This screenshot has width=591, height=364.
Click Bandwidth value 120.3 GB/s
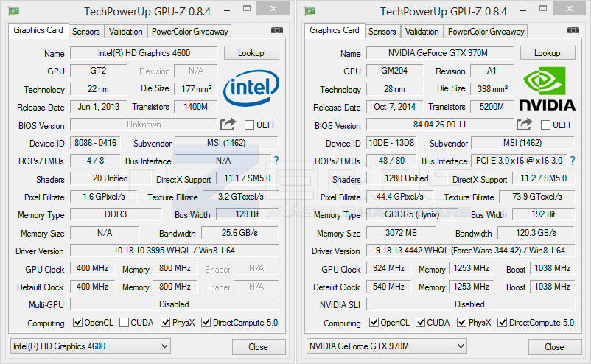coord(536,233)
